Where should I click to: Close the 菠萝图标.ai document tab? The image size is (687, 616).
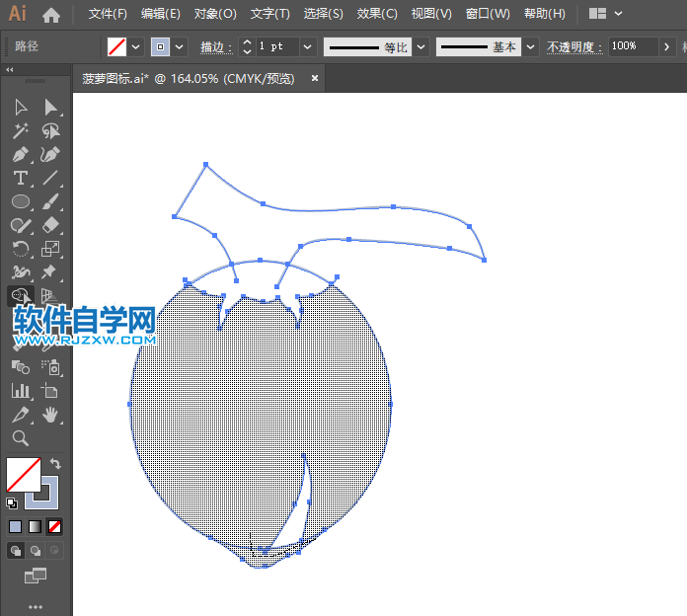[315, 78]
